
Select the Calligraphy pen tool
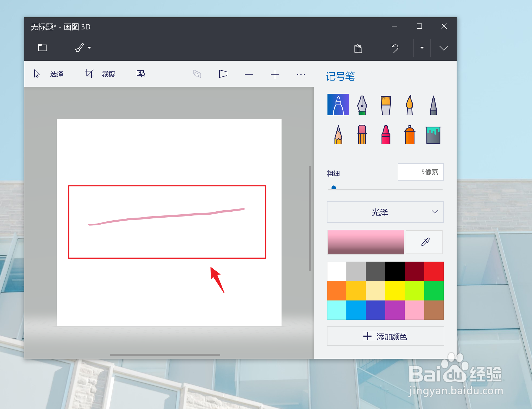(x=362, y=105)
